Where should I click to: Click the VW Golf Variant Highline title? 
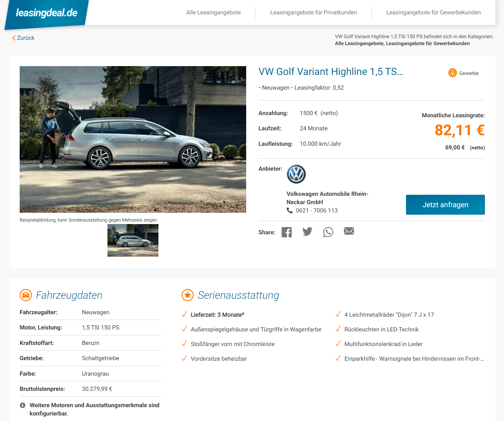(x=331, y=72)
